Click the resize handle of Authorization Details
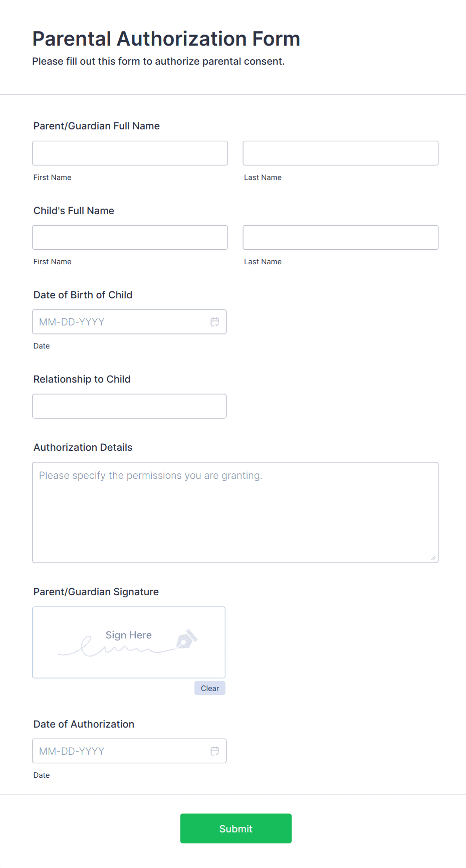Screen dimensions: 466x868 click(433, 558)
